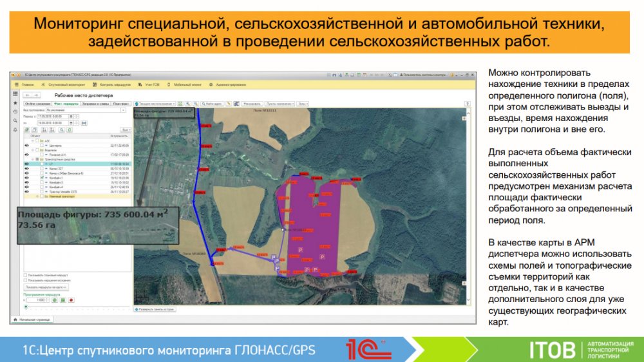Click the red stop route playback button
Image resolution: width=644 pixels, height=362 pixels.
[x=71, y=300]
